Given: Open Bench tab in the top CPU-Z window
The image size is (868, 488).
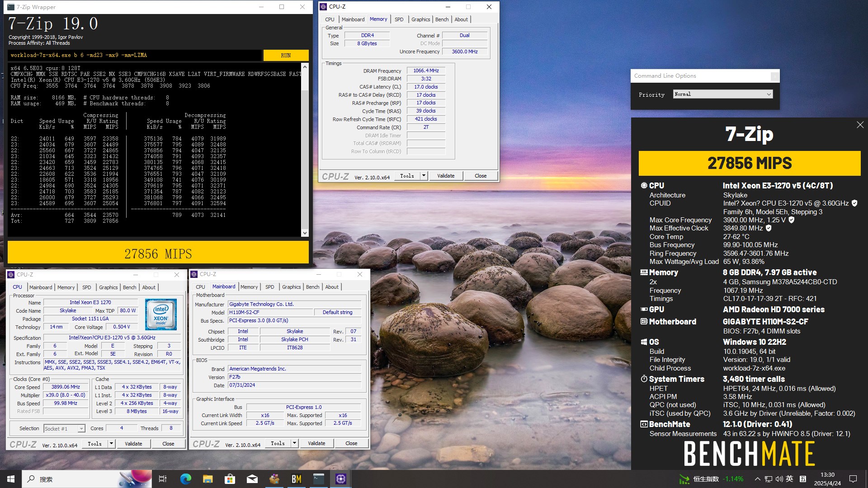Looking at the screenshot, I should pyautogui.click(x=442, y=19).
